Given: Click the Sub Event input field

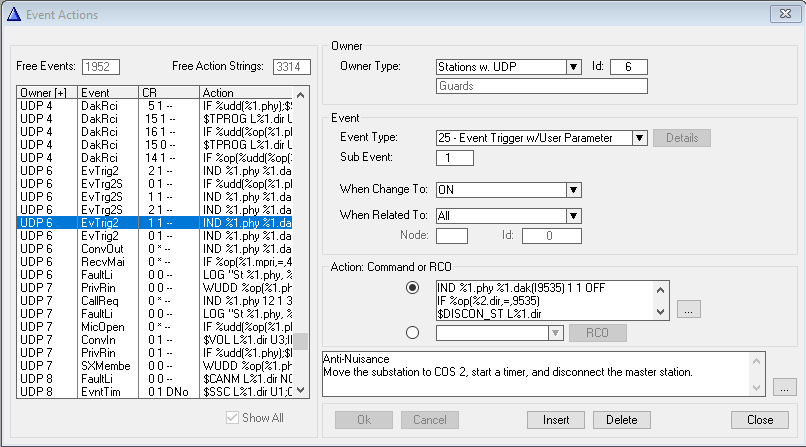Looking at the screenshot, I should 454,158.
